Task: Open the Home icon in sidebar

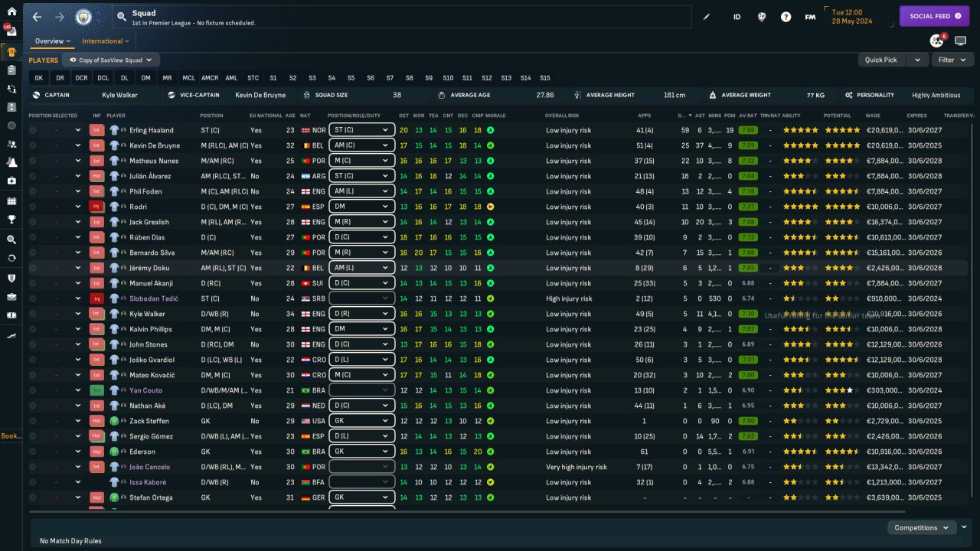Action: click(11, 11)
